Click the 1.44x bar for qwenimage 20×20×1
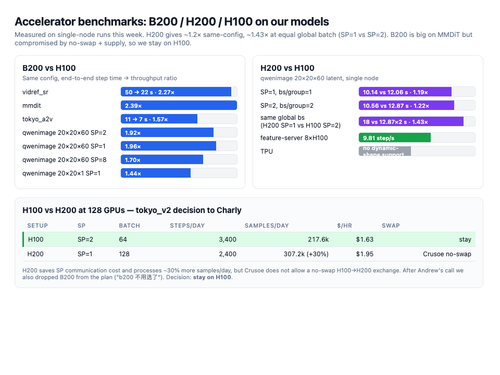The height and width of the screenshot is (375, 500). click(156, 173)
